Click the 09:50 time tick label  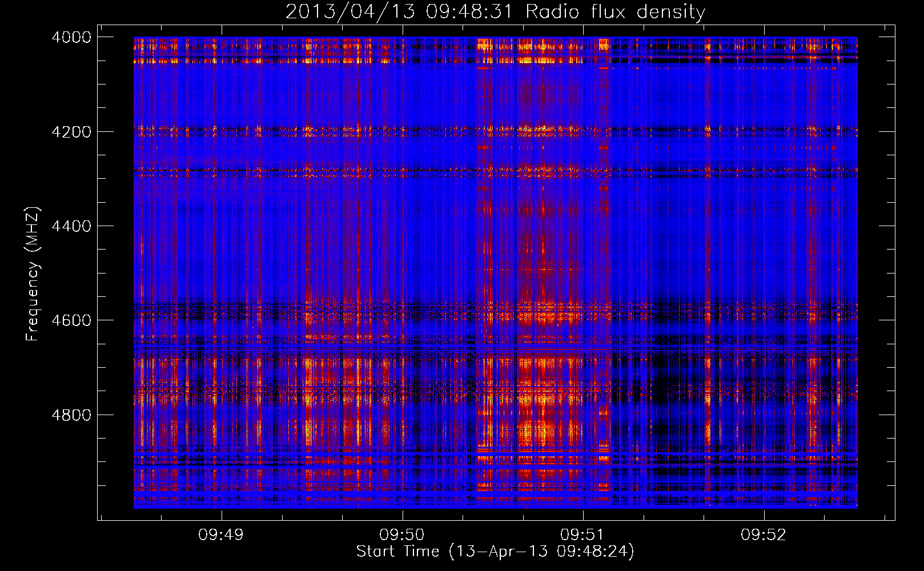pyautogui.click(x=402, y=535)
